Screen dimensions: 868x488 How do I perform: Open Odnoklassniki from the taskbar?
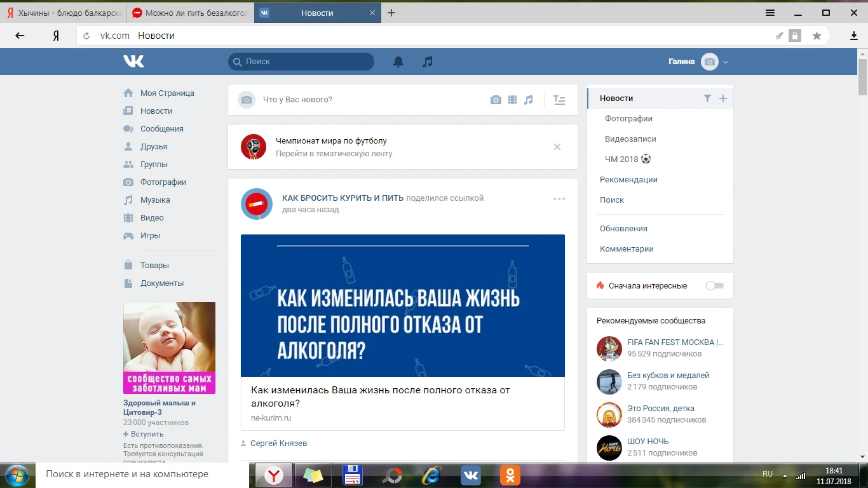click(510, 475)
